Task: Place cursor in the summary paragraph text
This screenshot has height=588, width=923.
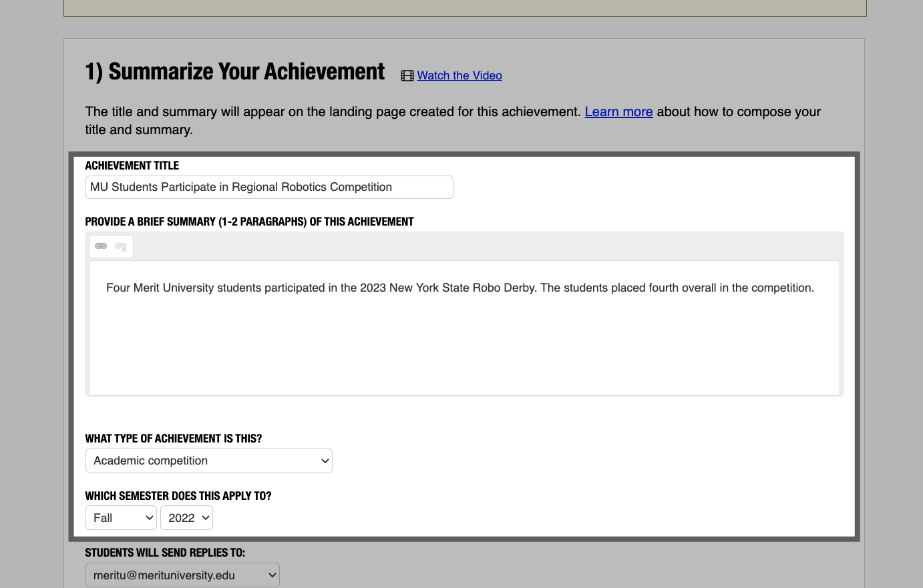Action: click(x=459, y=288)
